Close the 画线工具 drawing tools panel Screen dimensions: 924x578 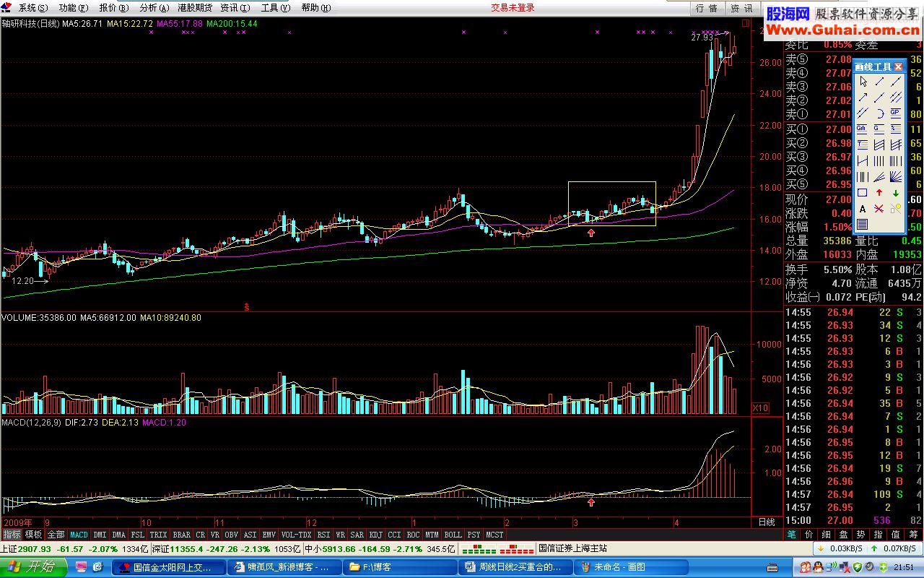click(898, 66)
